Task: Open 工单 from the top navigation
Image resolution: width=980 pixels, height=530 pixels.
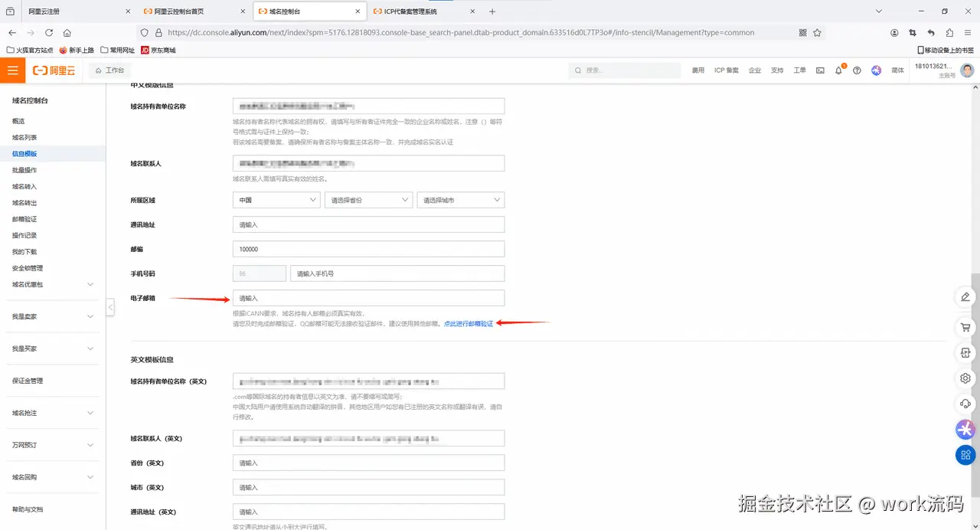Action: [799, 70]
